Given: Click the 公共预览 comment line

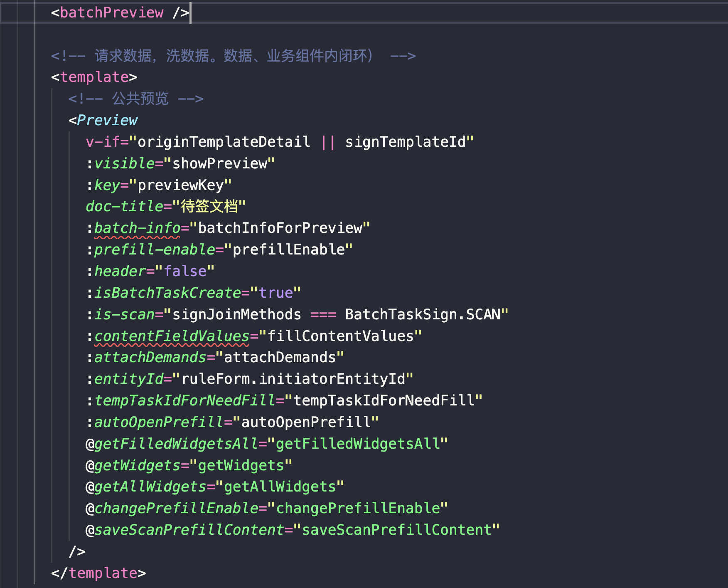Looking at the screenshot, I should coord(136,99).
